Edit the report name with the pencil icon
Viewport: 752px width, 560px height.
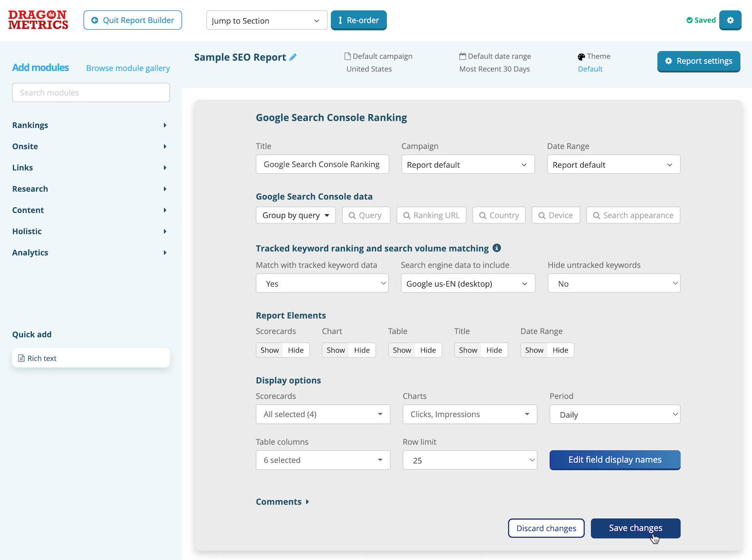pyautogui.click(x=293, y=57)
